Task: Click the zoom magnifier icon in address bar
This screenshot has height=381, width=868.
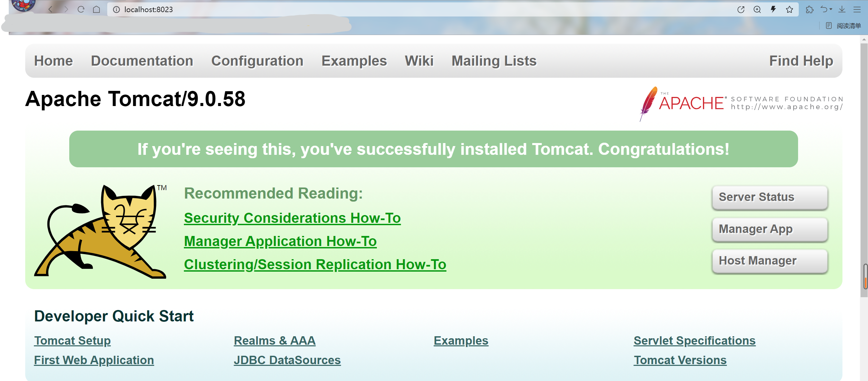Action: (757, 9)
